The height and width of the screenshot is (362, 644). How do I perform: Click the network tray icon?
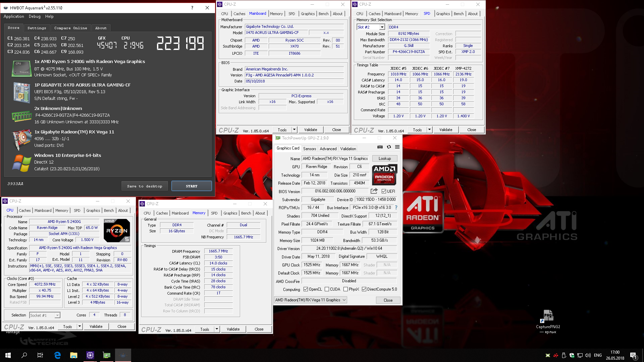pos(580,355)
